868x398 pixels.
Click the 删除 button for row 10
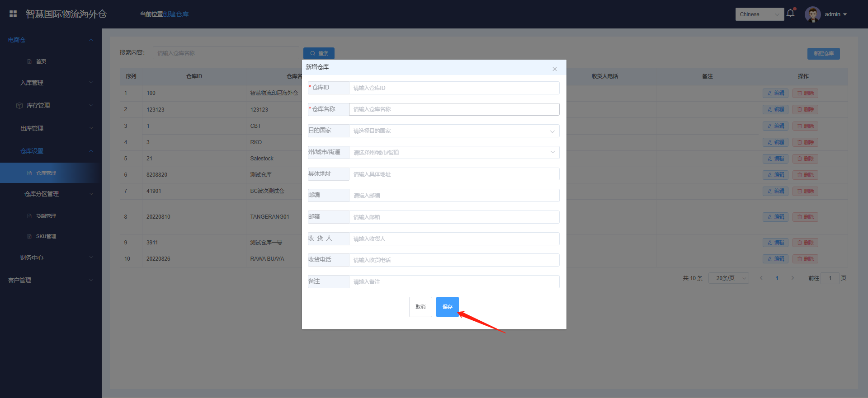click(x=805, y=259)
